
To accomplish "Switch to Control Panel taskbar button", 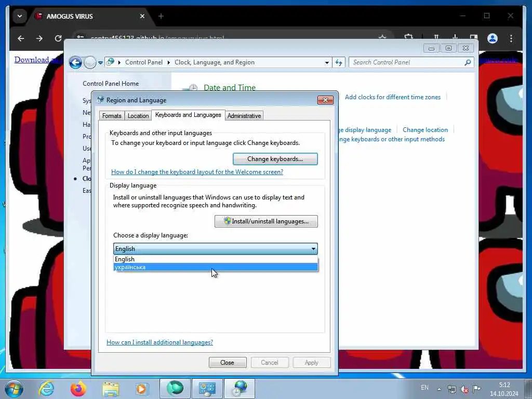I will coord(207,389).
